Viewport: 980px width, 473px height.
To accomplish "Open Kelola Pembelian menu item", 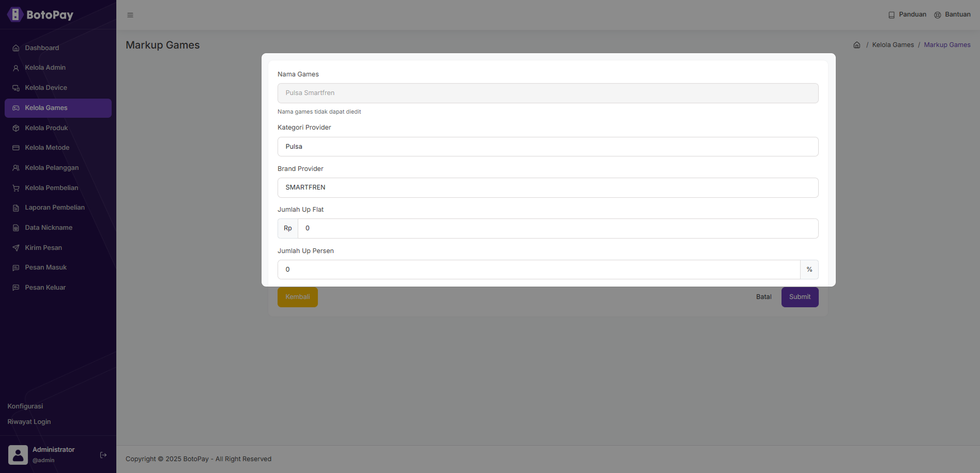I will click(x=58, y=188).
